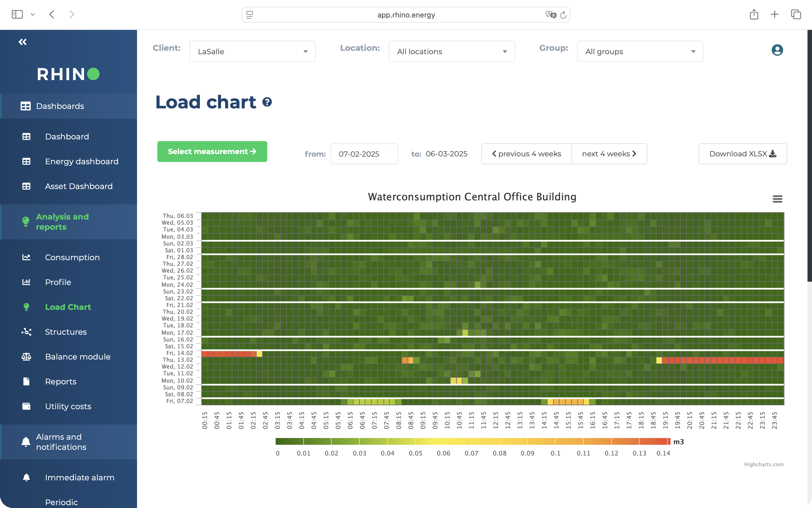Click Load chart help question icon
Viewport: 812px width, 508px height.
tap(267, 102)
